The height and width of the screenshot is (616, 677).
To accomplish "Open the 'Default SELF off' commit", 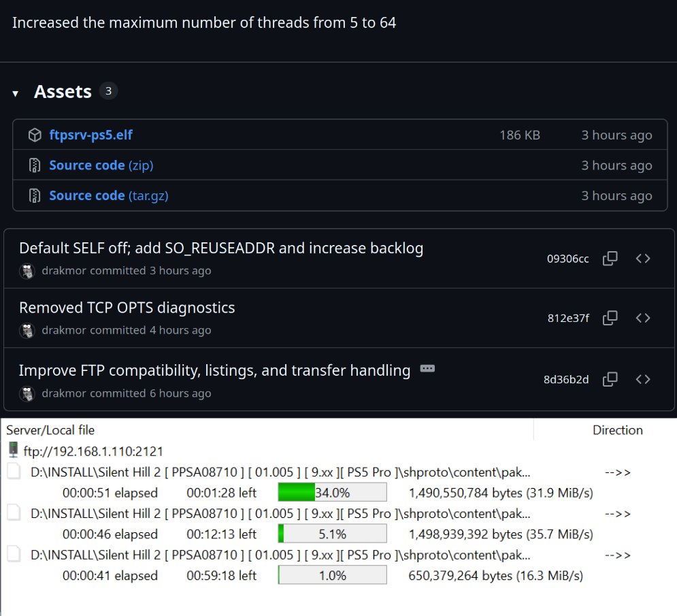I will point(220,248).
